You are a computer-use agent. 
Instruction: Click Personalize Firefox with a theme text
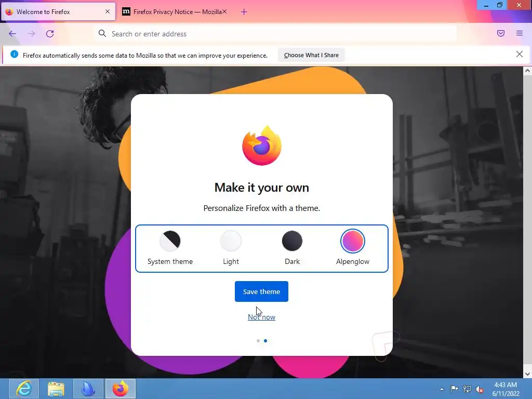[262, 208]
